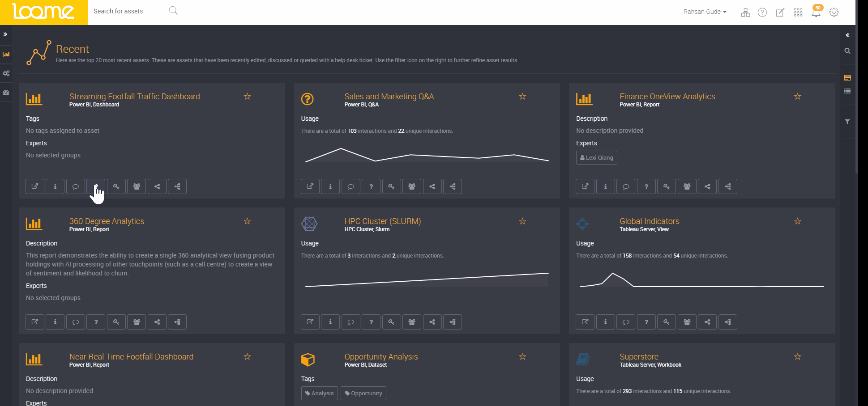Expand the left sidebar panel
868x406 pixels.
(5, 34)
